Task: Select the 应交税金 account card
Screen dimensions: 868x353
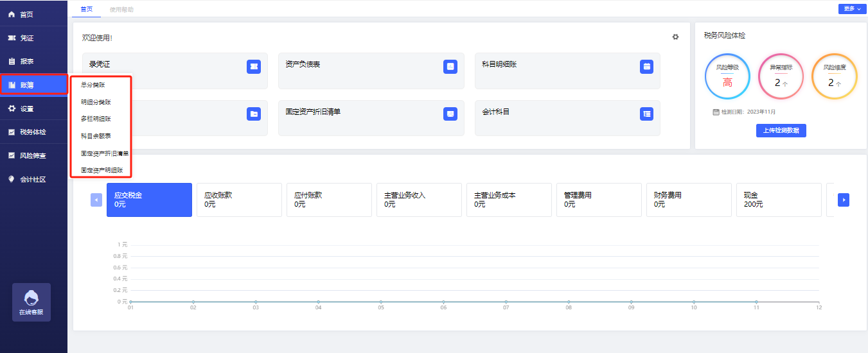Action: click(x=149, y=200)
